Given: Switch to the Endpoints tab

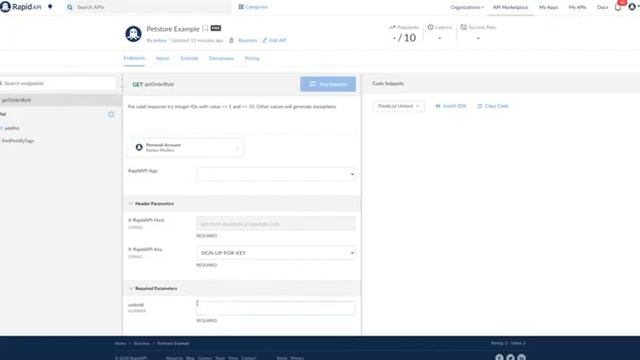Looking at the screenshot, I should (x=134, y=58).
